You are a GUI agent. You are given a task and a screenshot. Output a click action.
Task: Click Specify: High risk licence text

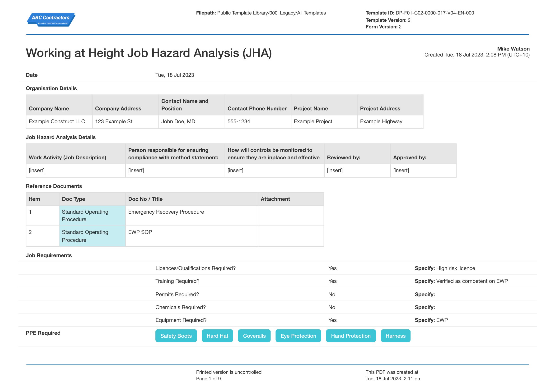[x=445, y=268]
